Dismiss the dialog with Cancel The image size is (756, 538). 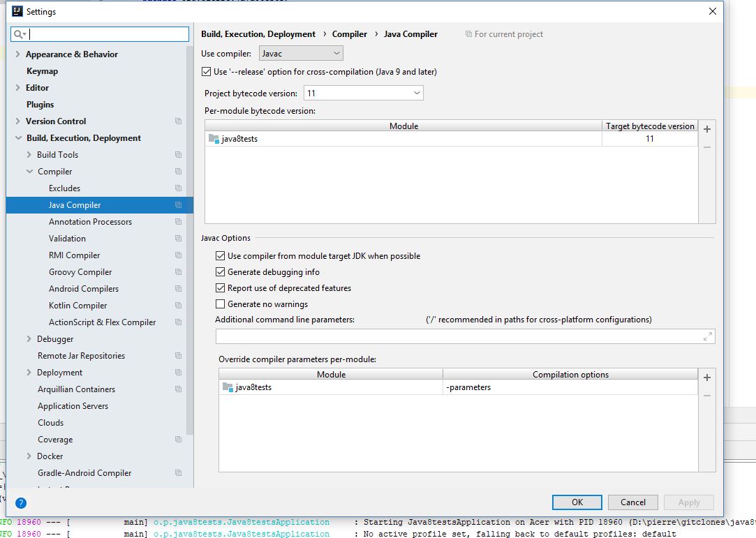632,502
